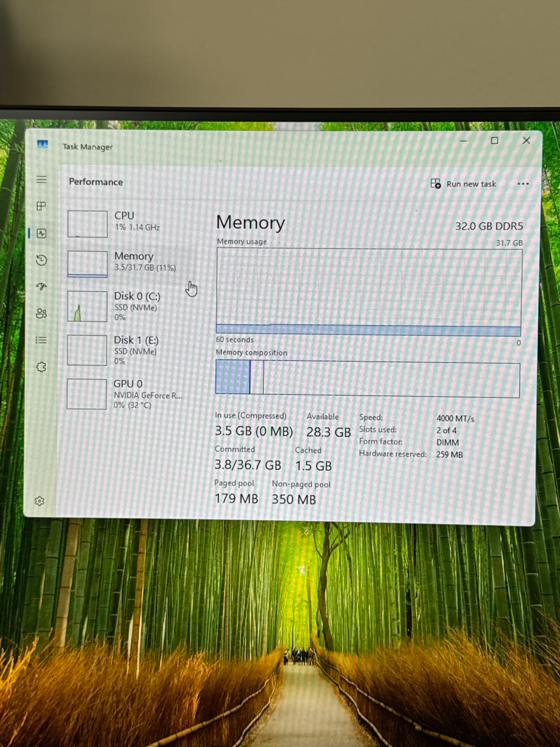Click the CPU thumbnail graph
This screenshot has width=560, height=747.
coord(87,224)
